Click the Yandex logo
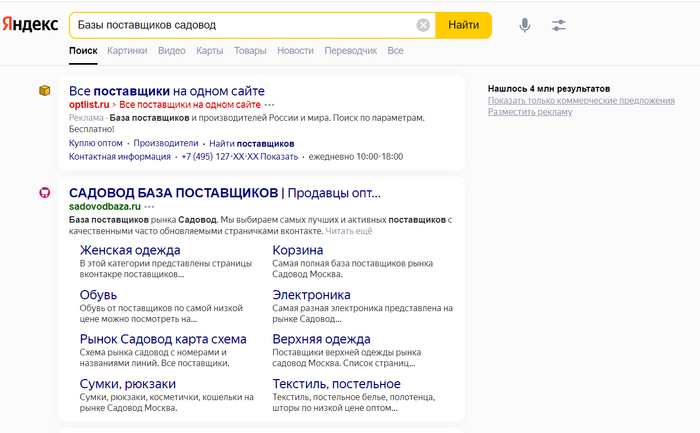700x433 pixels. (x=30, y=25)
